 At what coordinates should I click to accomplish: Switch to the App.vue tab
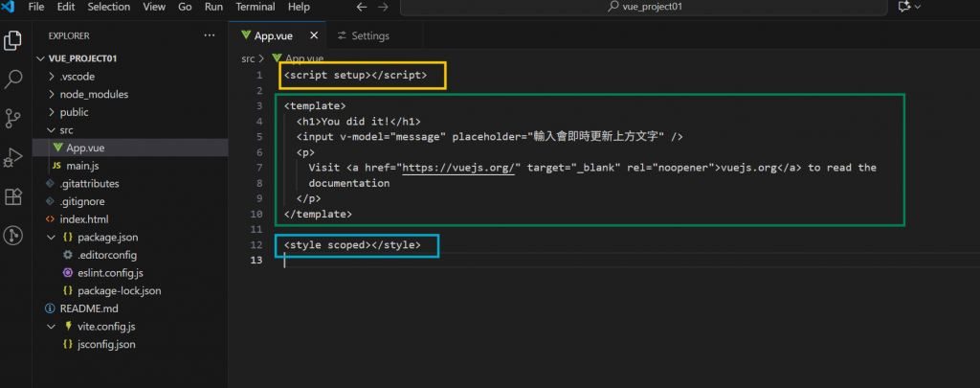(x=278, y=35)
